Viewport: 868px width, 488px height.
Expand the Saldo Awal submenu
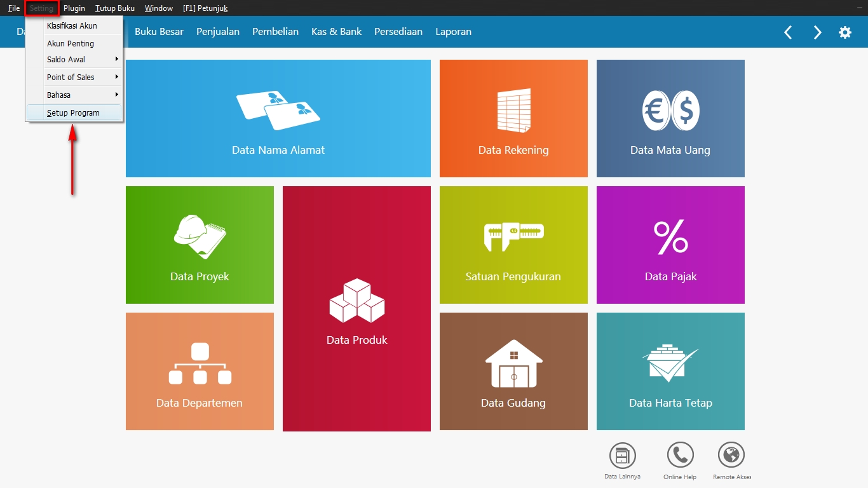(74, 59)
